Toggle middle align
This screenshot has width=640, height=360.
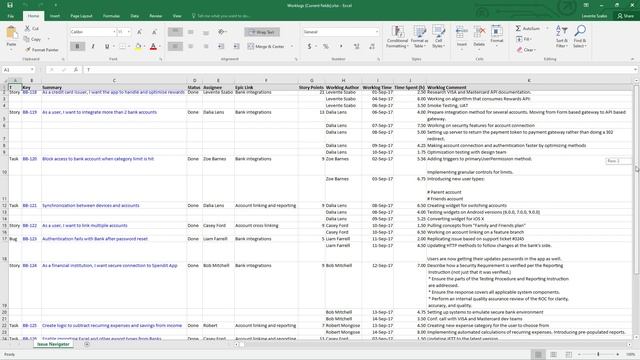point(191,32)
